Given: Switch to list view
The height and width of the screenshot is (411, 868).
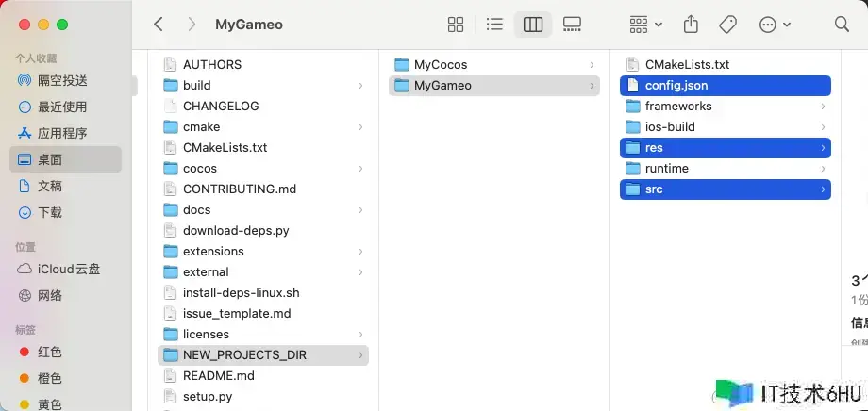Looking at the screenshot, I should (494, 25).
